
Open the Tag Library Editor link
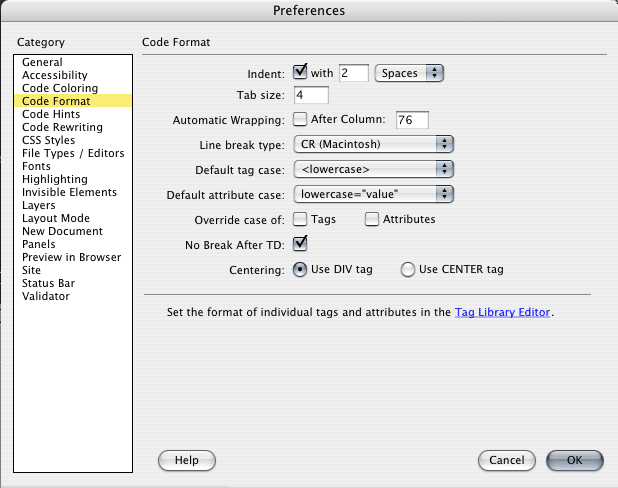point(502,312)
